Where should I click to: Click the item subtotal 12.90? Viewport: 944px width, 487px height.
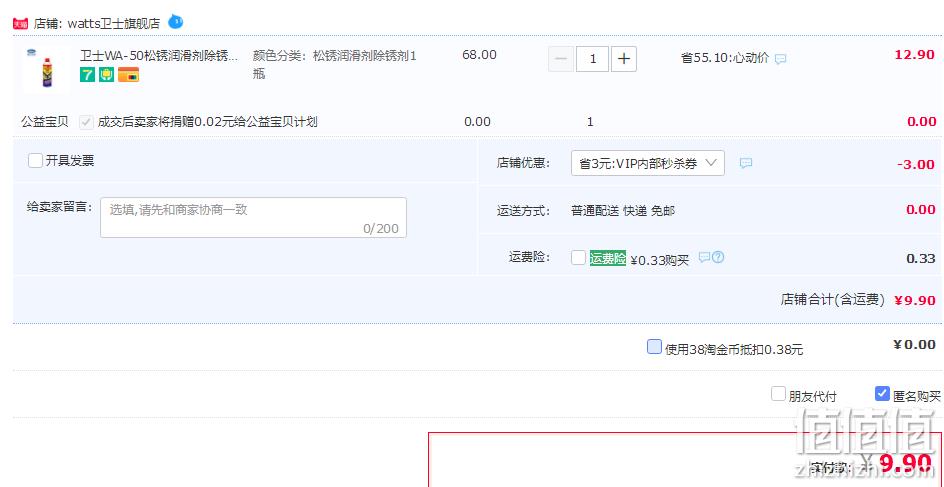click(x=914, y=55)
